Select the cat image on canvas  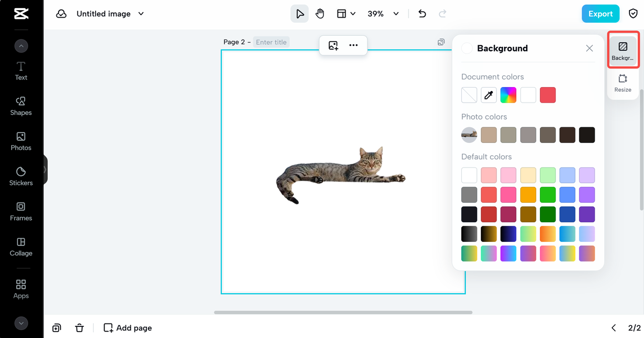coord(341,175)
